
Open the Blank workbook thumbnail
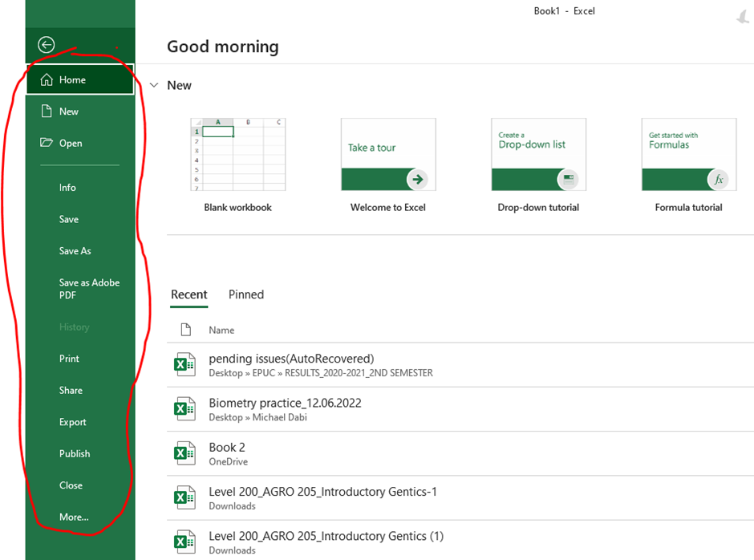(238, 154)
